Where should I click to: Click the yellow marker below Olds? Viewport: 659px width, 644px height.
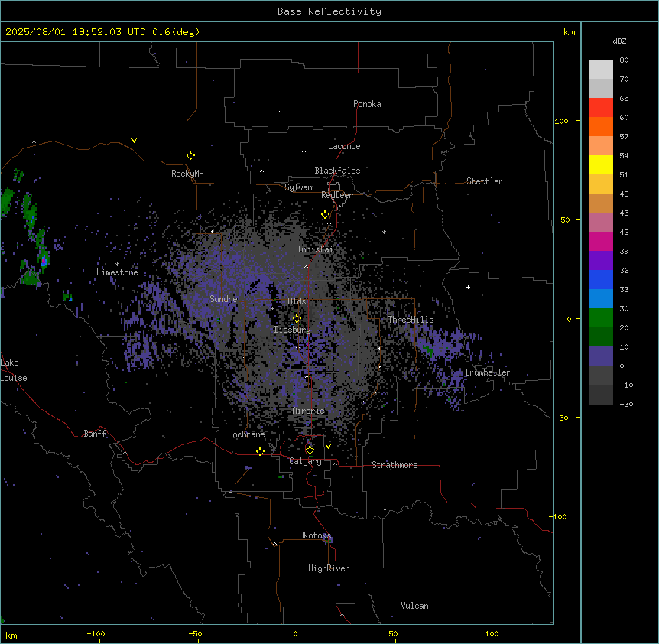point(297,319)
